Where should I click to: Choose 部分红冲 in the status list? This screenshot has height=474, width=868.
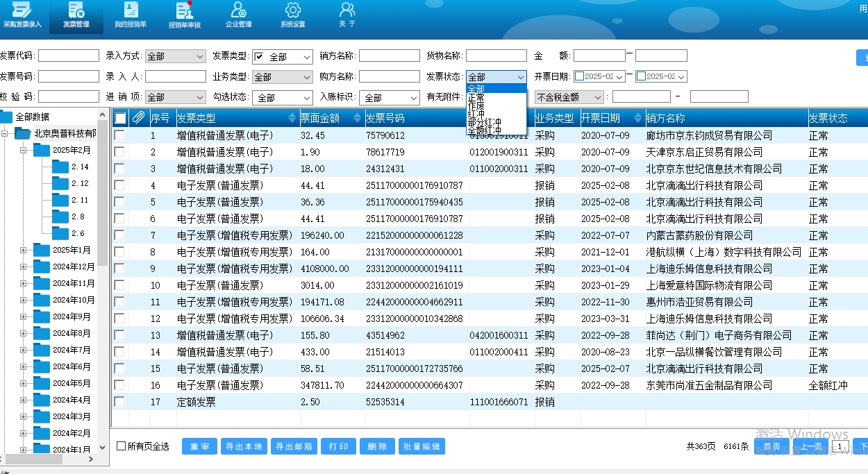pos(496,122)
